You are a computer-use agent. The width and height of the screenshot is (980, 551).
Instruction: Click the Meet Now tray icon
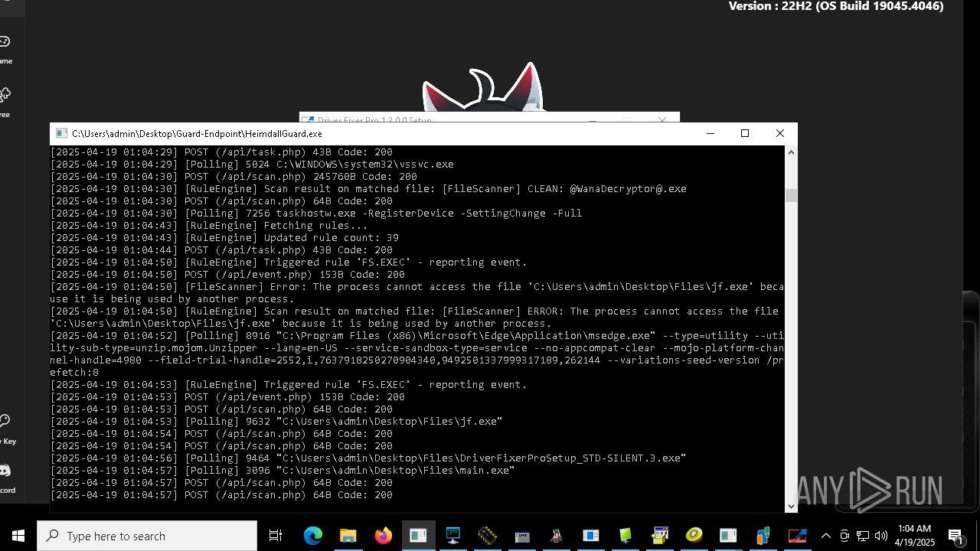(844, 536)
